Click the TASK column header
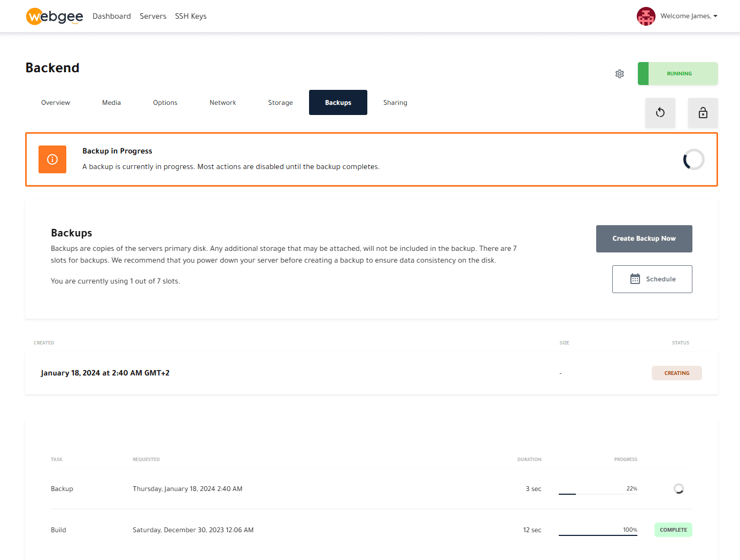The height and width of the screenshot is (560, 740). [57, 459]
